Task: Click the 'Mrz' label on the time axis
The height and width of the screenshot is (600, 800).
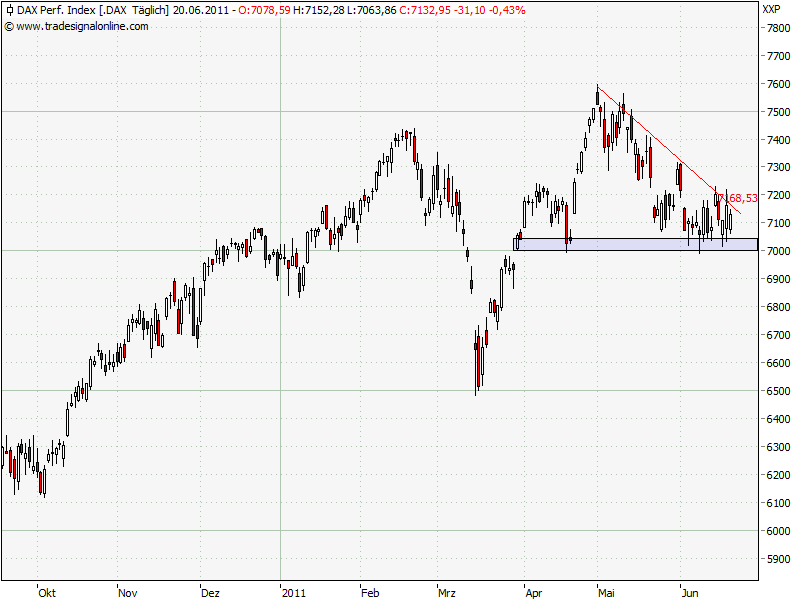Action: click(x=447, y=593)
